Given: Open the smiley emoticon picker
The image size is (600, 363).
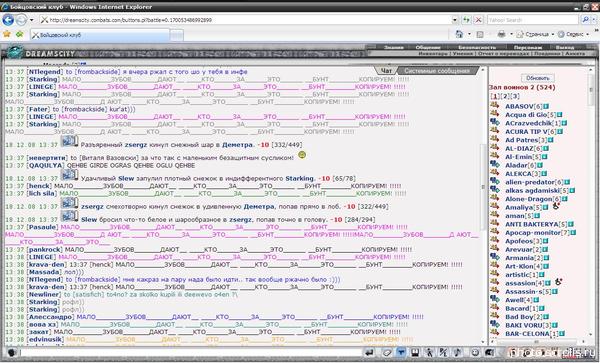Looking at the screenshot, I should tap(475, 352).
